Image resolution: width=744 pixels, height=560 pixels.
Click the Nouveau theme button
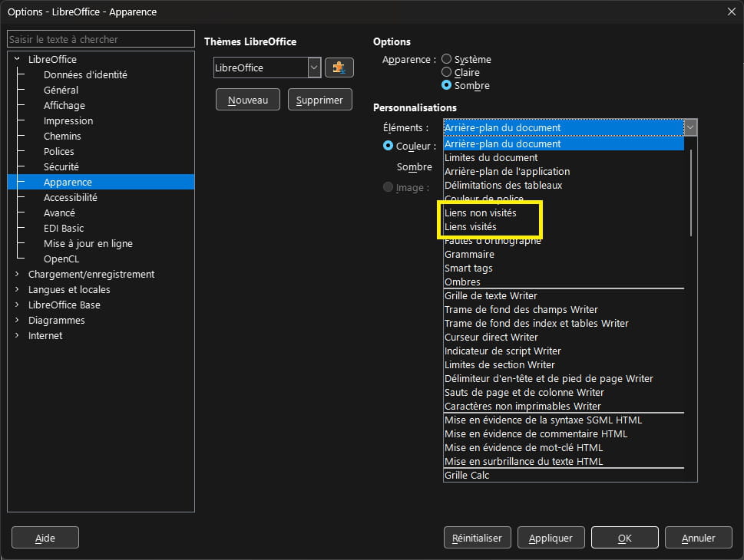pos(248,100)
